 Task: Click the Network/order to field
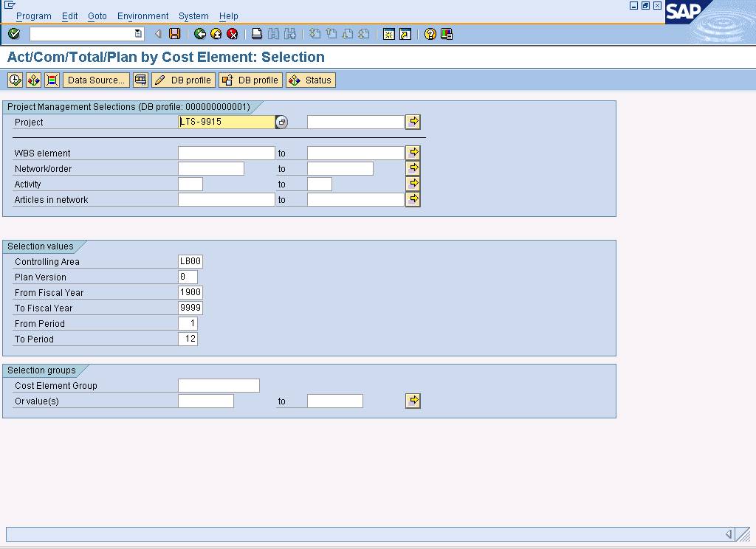tap(340, 168)
